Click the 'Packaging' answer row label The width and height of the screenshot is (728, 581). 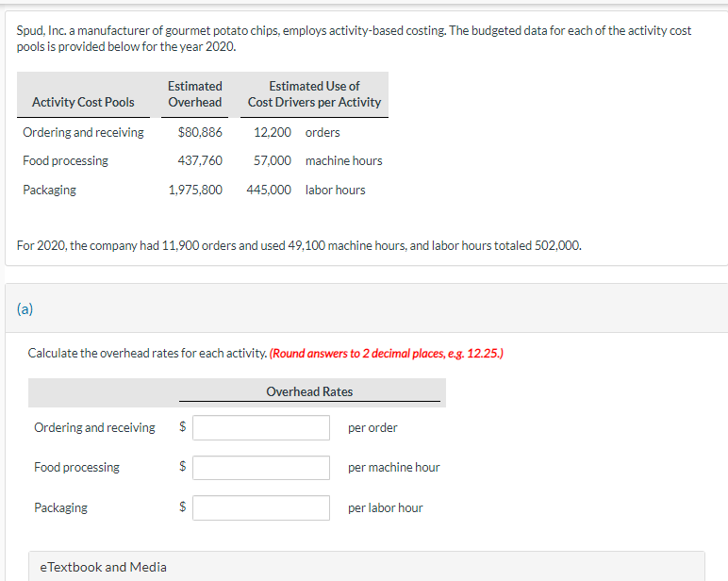[60, 508]
